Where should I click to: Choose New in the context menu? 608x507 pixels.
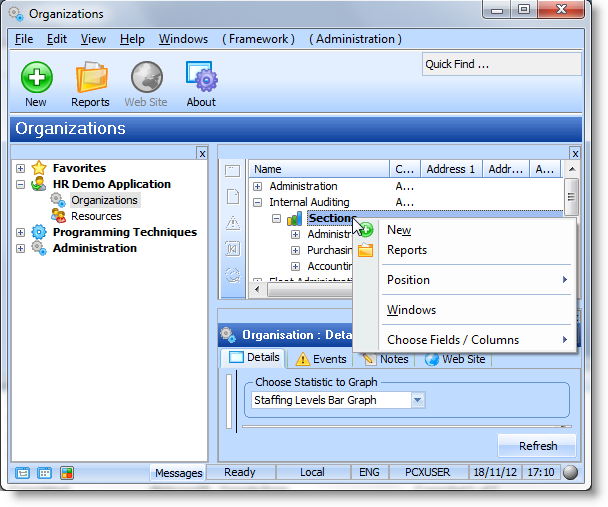tap(465, 230)
